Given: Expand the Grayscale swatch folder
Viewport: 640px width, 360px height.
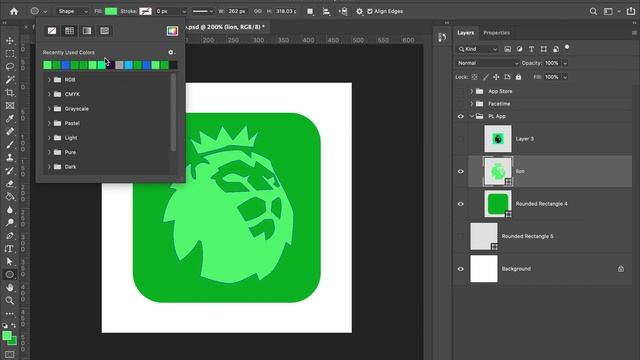Looking at the screenshot, I should (x=49, y=109).
